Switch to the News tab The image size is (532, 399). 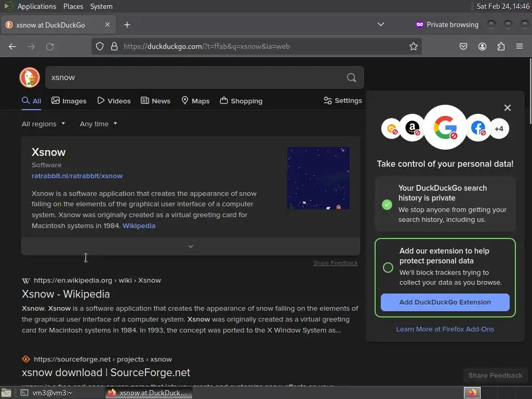156,101
